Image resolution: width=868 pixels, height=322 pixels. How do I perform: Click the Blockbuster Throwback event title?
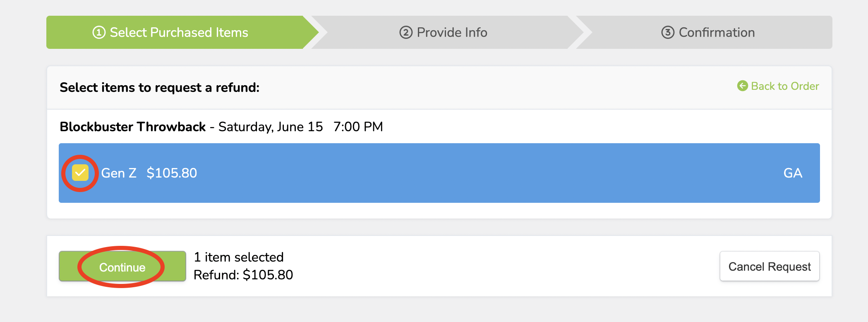(133, 127)
